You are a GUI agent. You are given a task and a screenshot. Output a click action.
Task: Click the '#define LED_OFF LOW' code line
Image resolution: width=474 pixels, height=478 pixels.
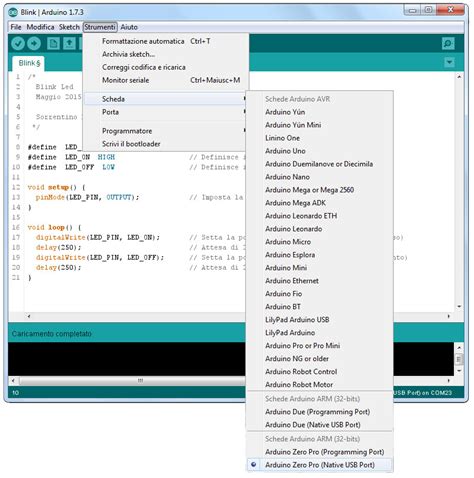(x=71, y=167)
